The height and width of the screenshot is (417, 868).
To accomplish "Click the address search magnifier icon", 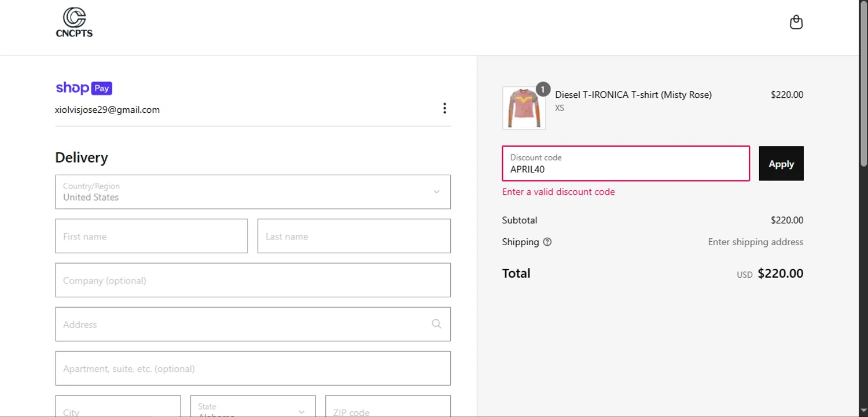I will click(437, 324).
